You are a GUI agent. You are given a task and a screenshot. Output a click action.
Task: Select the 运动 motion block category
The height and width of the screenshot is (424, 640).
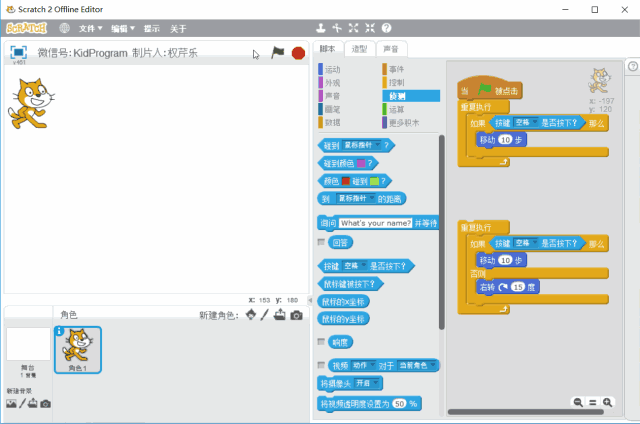click(x=334, y=69)
